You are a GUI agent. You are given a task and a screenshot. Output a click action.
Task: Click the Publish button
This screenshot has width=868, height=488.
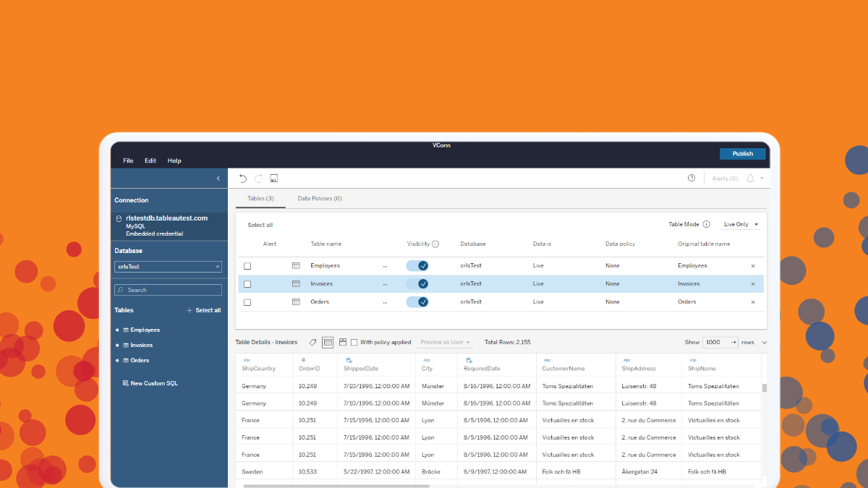(742, 153)
